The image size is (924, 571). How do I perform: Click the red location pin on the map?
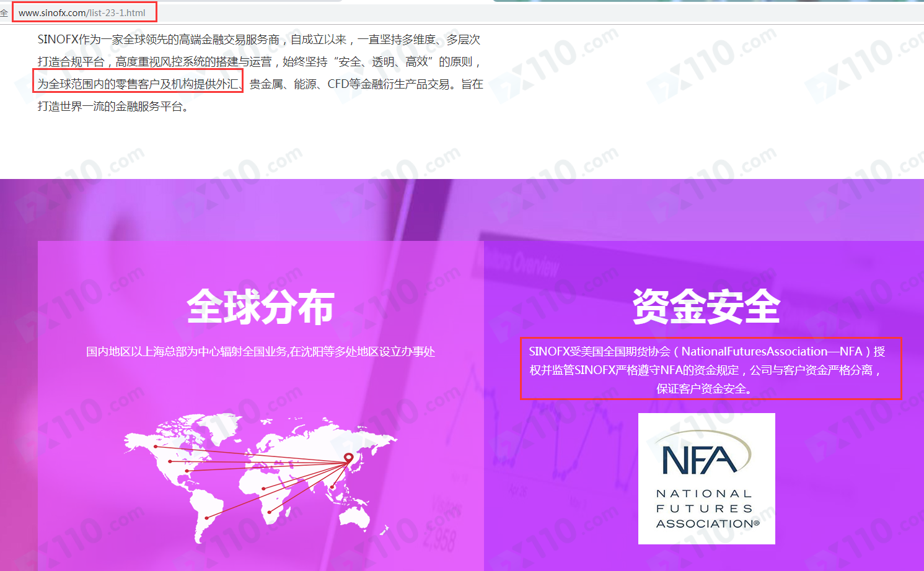point(348,459)
